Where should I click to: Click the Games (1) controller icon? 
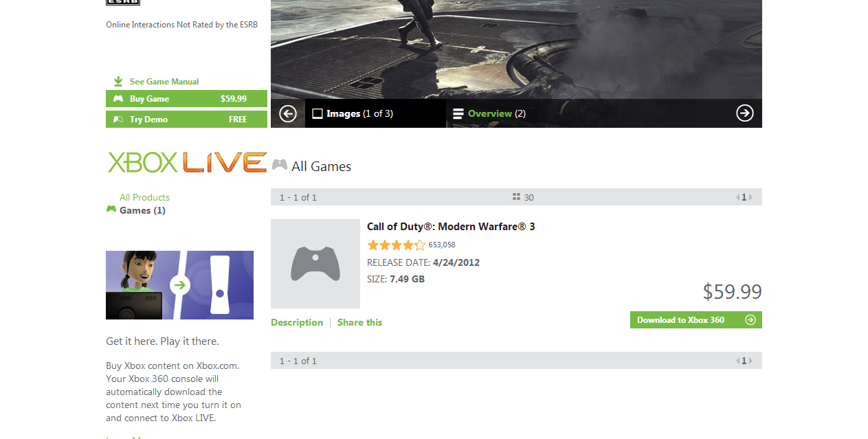coord(111,209)
